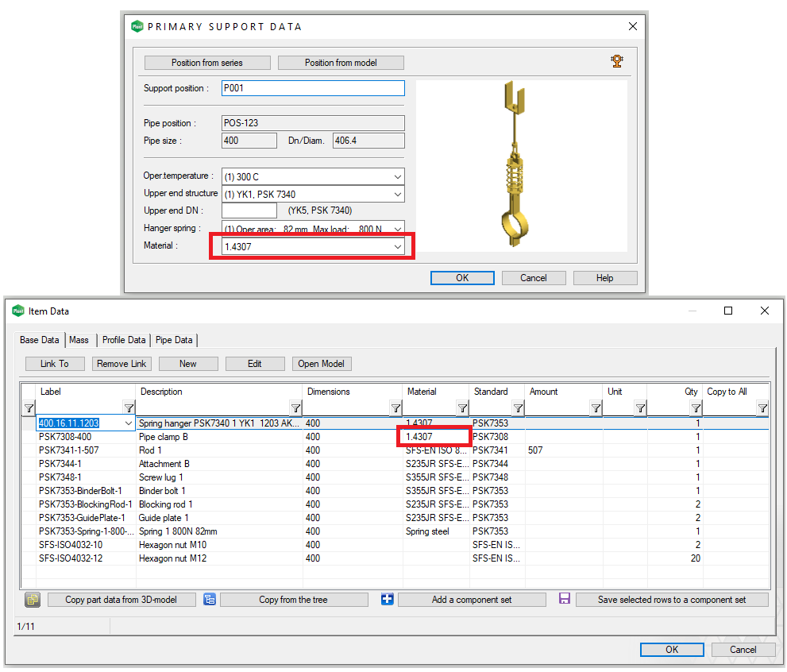Expand the Oper.temperature dropdown
This screenshot has height=672, width=787.
(x=397, y=177)
